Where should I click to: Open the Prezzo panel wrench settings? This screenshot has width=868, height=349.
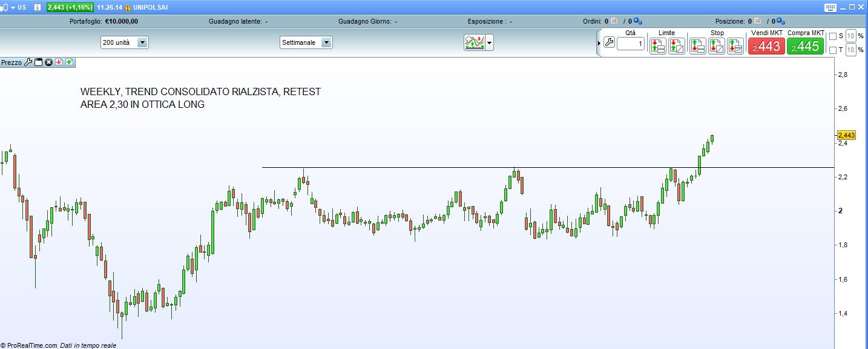click(x=28, y=62)
